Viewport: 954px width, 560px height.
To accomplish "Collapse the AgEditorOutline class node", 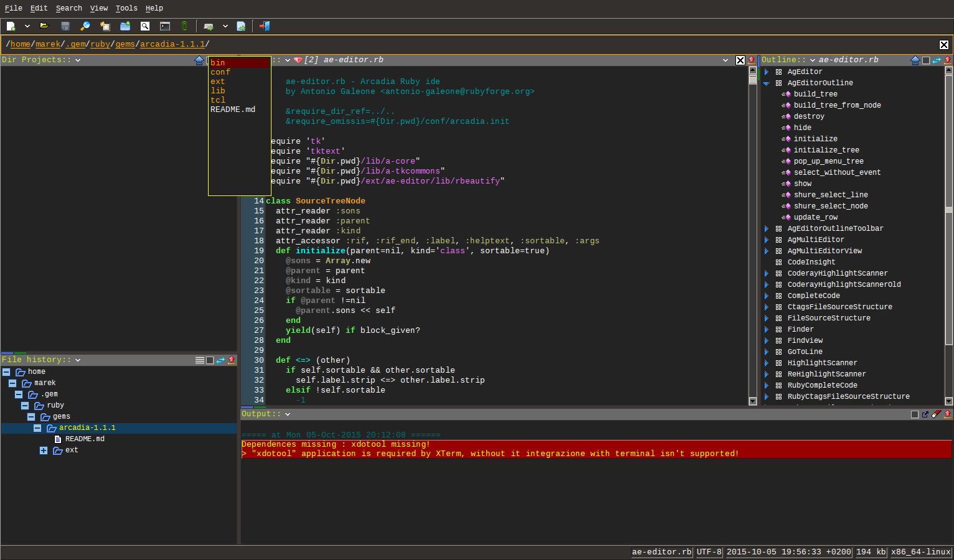I will pos(767,83).
